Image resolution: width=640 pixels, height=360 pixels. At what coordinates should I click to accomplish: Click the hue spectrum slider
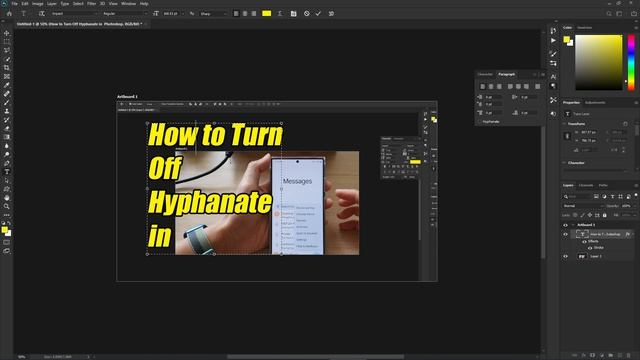coord(631,62)
